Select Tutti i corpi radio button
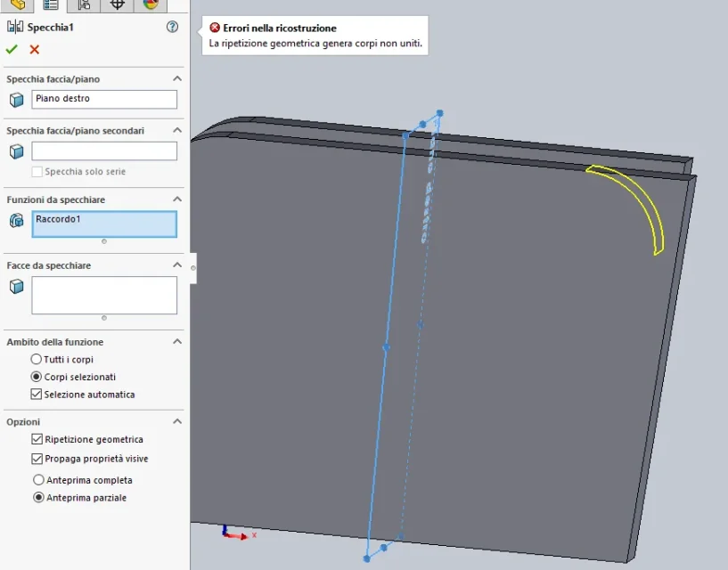This screenshot has height=570, width=728. point(37,359)
